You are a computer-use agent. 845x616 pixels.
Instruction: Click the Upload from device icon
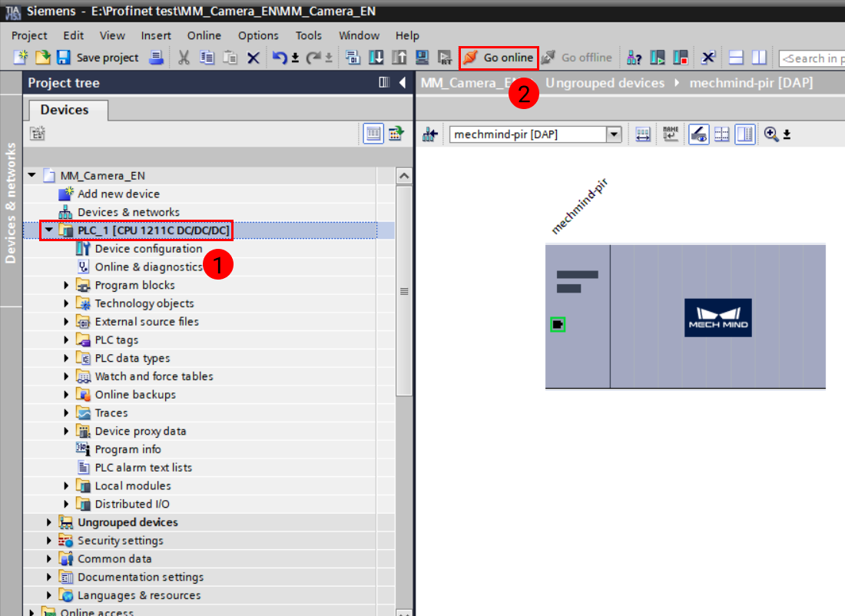pos(399,58)
